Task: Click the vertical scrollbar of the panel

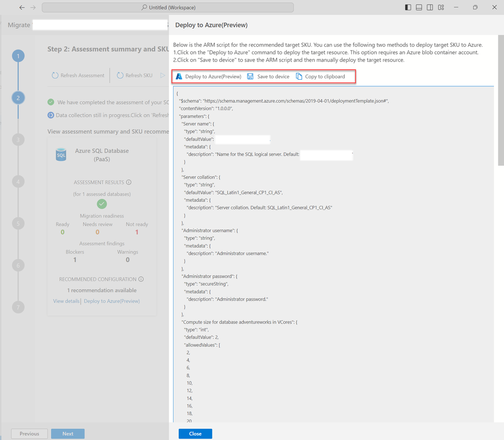Action: [501, 100]
